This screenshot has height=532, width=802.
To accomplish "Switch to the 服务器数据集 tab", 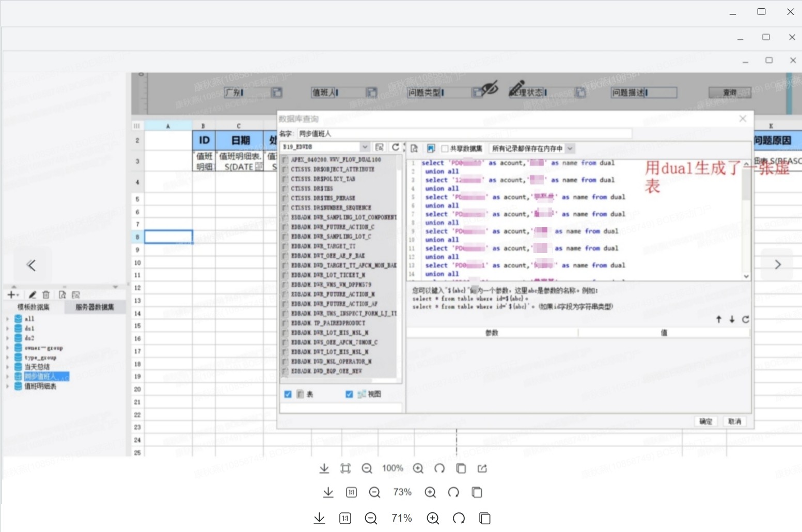I will pos(95,307).
